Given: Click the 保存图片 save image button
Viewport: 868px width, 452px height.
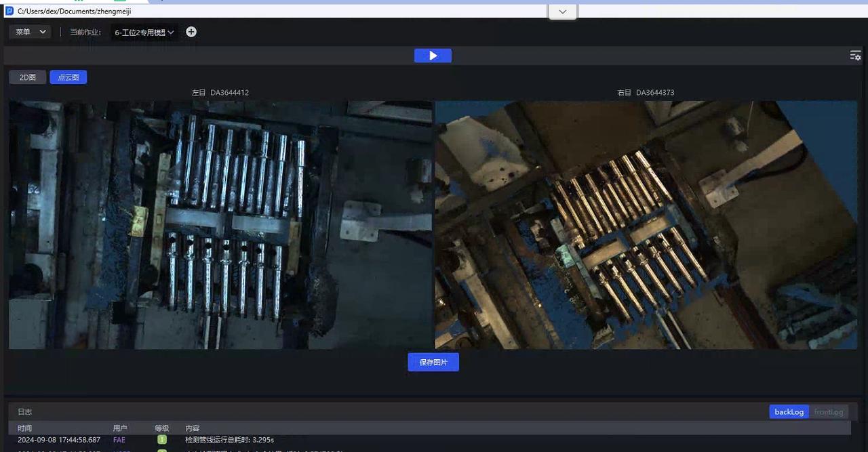Looking at the screenshot, I should click(433, 363).
